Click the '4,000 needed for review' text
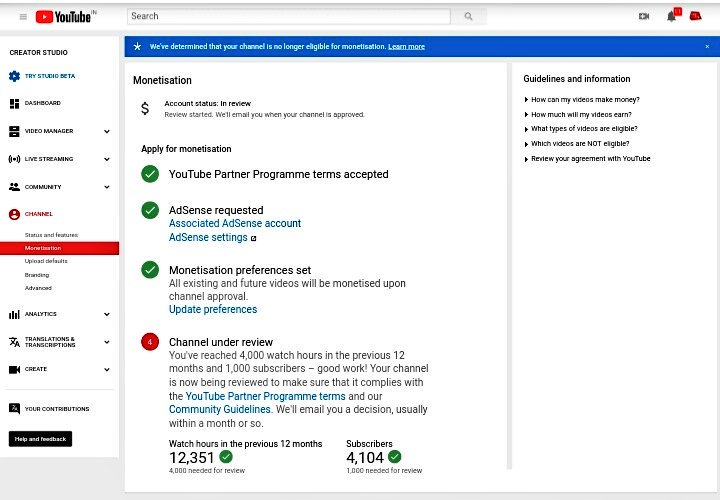The width and height of the screenshot is (720, 500). (x=207, y=471)
